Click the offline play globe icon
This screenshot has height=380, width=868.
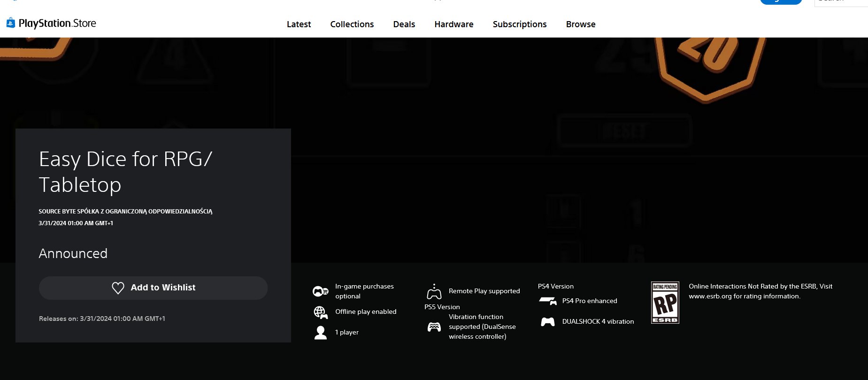click(321, 312)
